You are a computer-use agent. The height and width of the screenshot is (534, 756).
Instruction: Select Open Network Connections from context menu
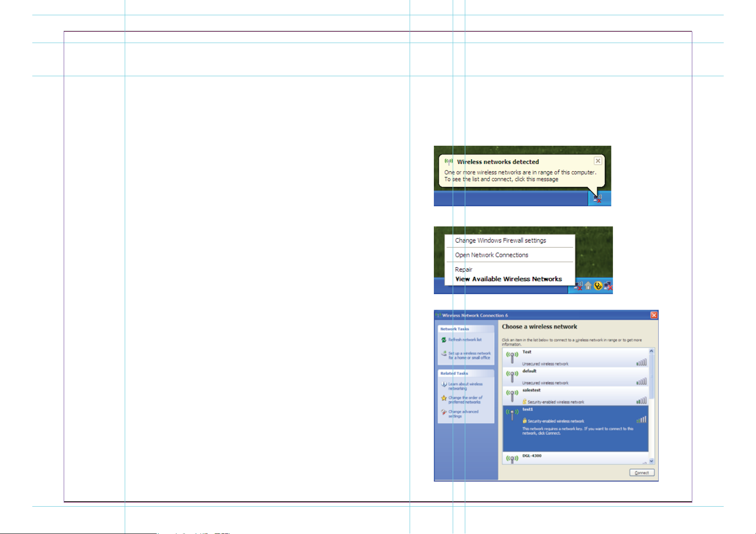pyautogui.click(x=491, y=255)
